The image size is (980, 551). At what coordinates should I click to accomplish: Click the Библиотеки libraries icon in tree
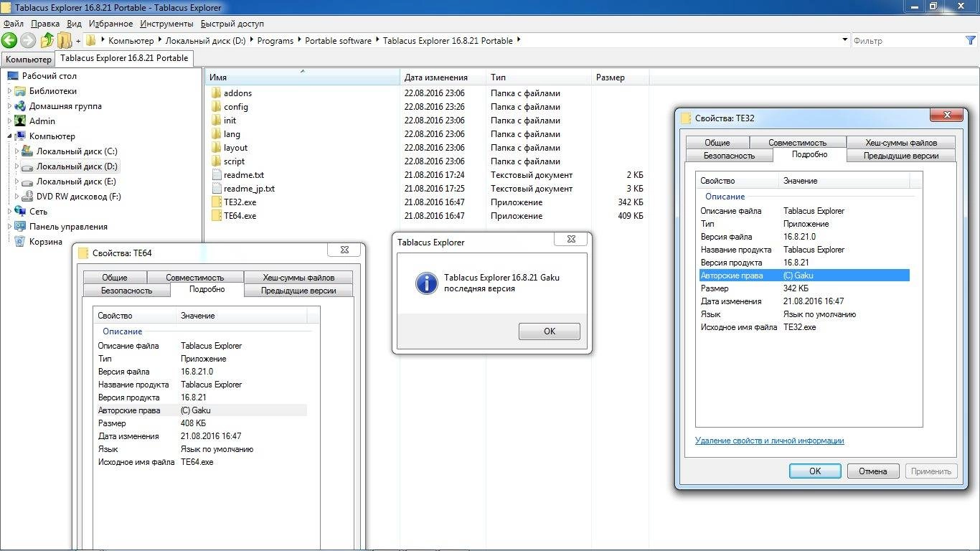coord(21,91)
